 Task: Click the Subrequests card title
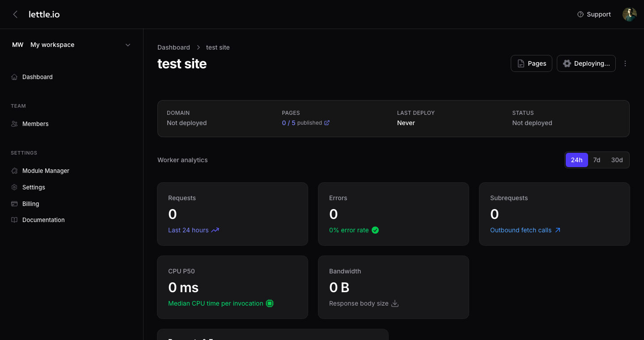pyautogui.click(x=509, y=198)
